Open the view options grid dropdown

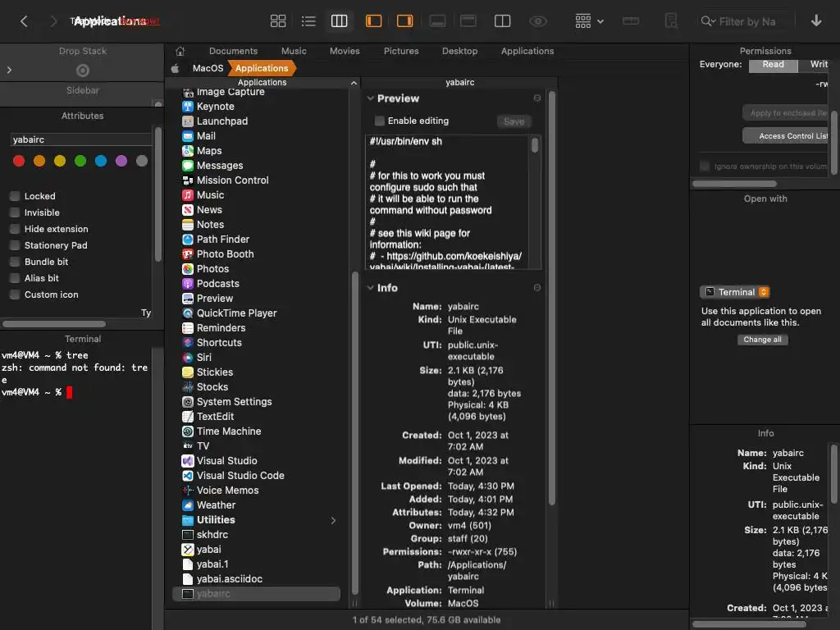click(589, 21)
